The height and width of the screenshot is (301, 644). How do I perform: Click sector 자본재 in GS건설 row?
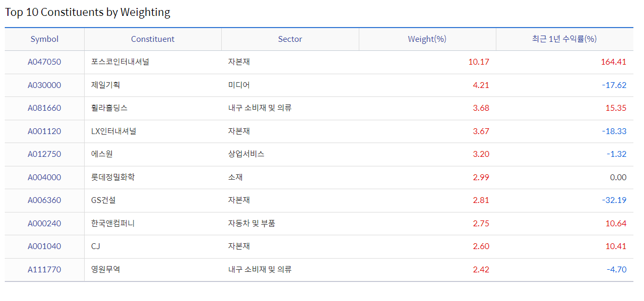click(239, 200)
